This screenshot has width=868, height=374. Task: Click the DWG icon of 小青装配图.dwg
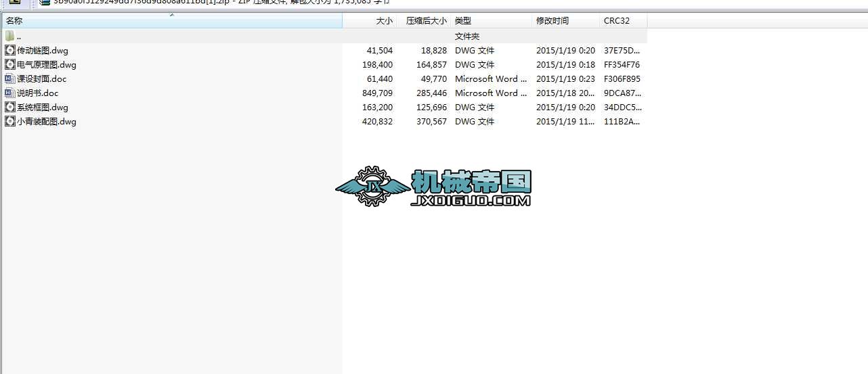(10, 122)
